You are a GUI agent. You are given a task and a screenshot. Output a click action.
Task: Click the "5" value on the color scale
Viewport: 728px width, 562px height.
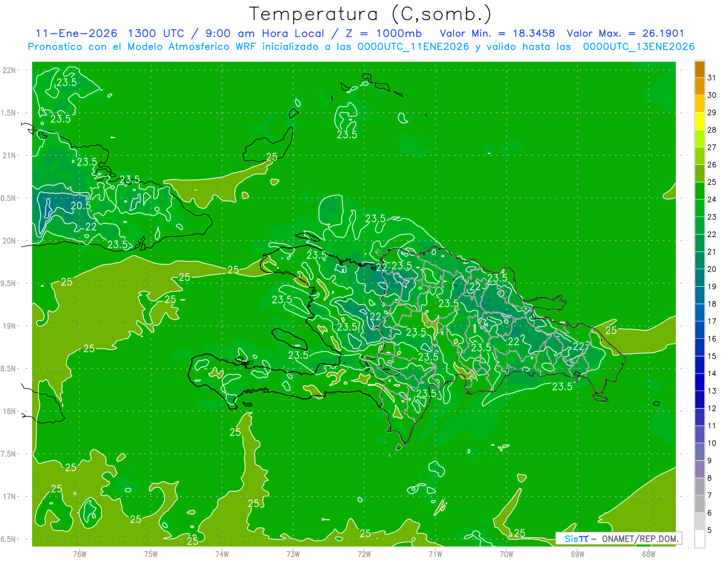coord(710,530)
